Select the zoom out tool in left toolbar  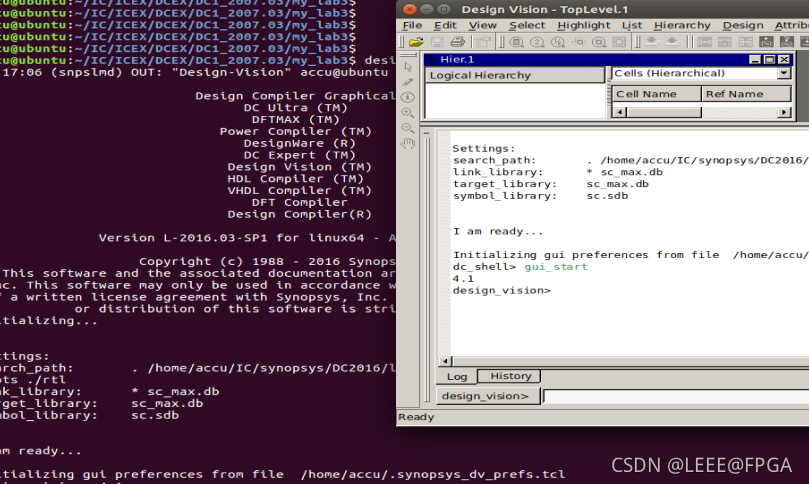coord(408,128)
